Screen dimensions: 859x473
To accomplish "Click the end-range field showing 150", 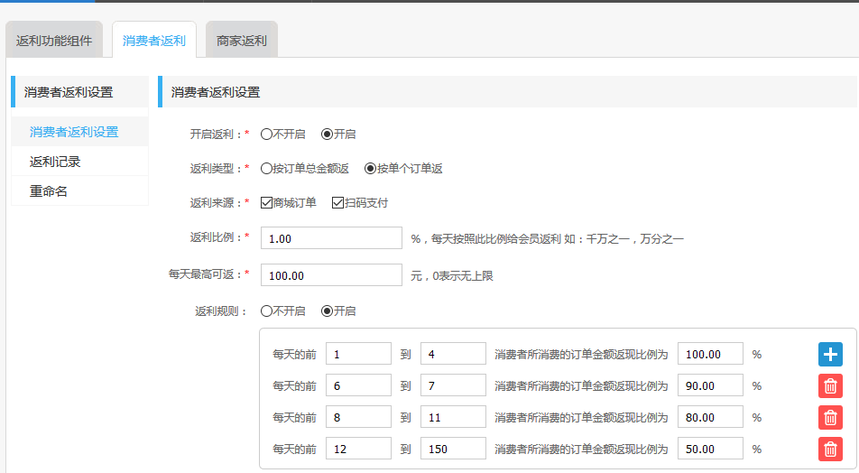I will point(453,450).
